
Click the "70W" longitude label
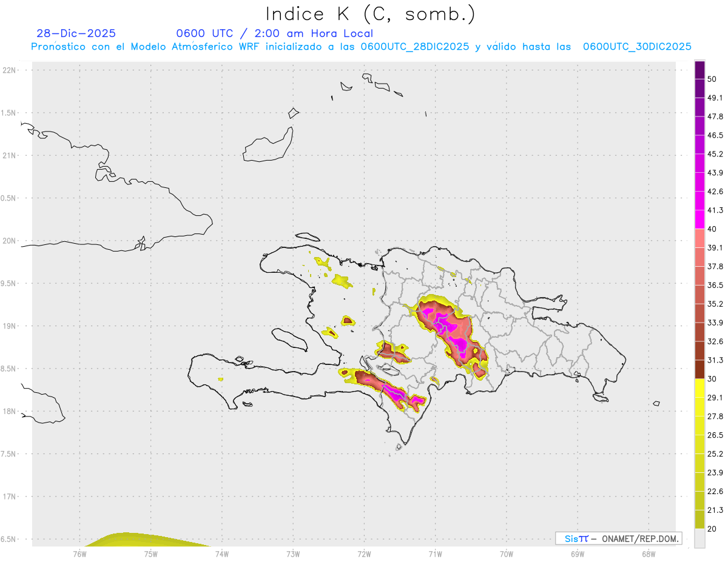(507, 554)
